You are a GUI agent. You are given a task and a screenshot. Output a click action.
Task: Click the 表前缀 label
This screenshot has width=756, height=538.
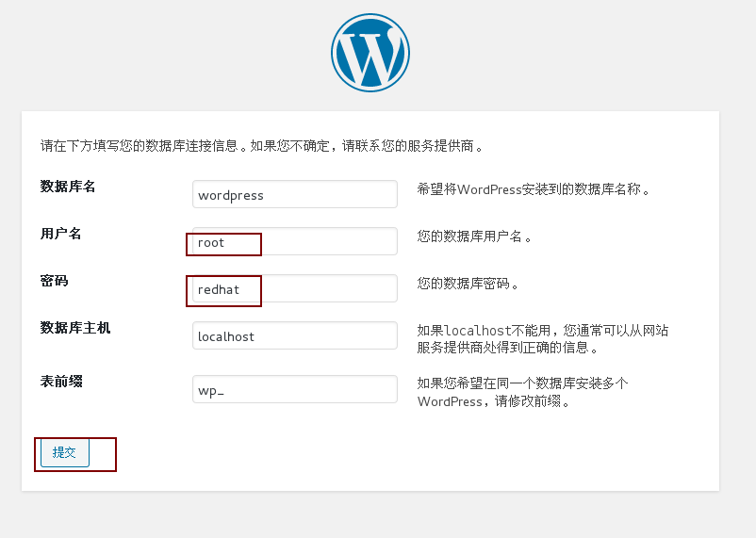point(61,382)
